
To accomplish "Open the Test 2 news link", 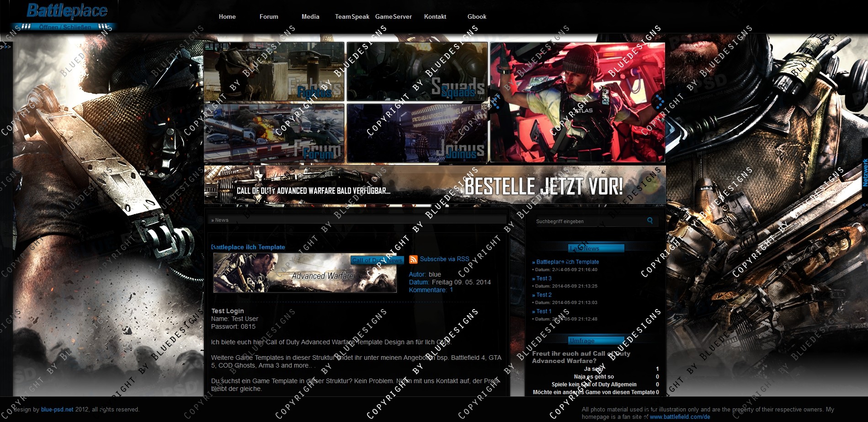I will [x=543, y=295].
